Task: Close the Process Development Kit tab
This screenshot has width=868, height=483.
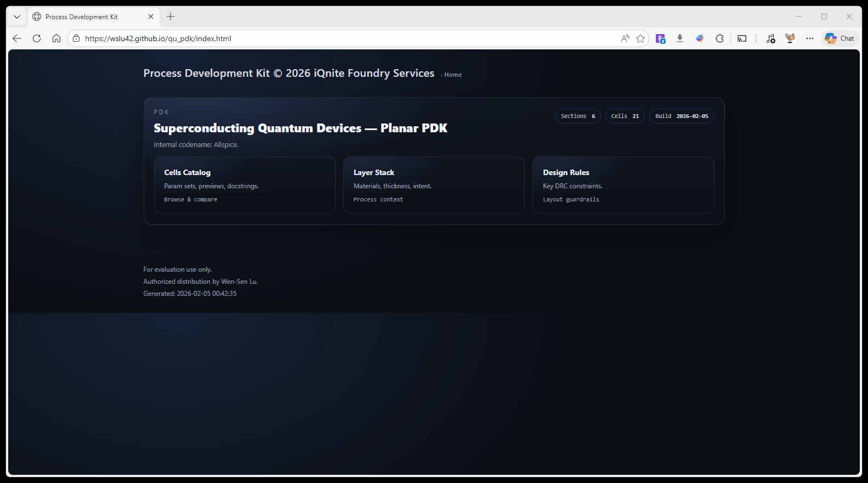Action: click(151, 16)
